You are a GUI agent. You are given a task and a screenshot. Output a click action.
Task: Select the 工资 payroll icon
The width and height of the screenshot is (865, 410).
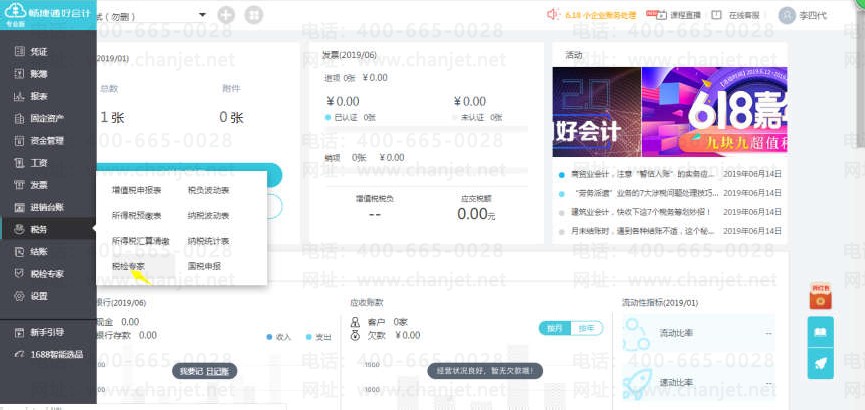(19, 163)
